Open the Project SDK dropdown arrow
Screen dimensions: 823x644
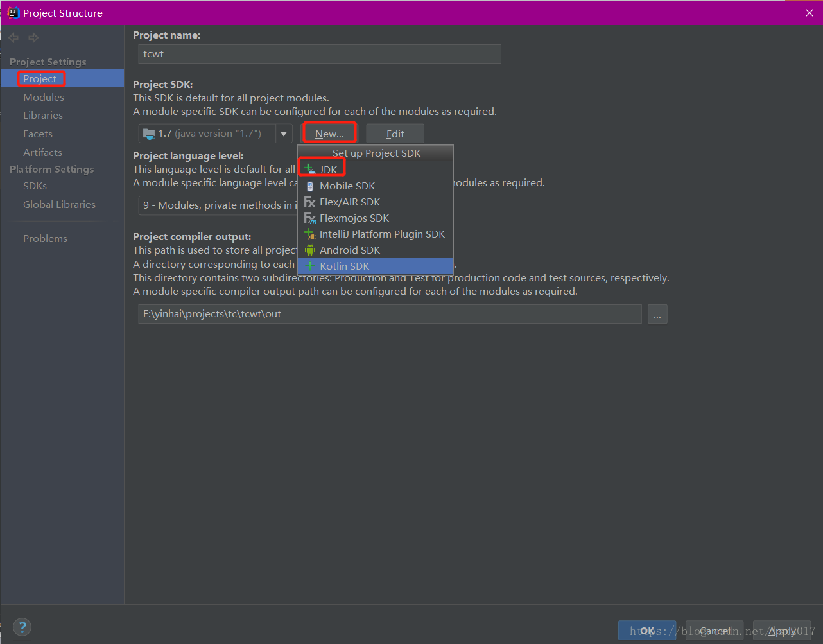tap(284, 134)
